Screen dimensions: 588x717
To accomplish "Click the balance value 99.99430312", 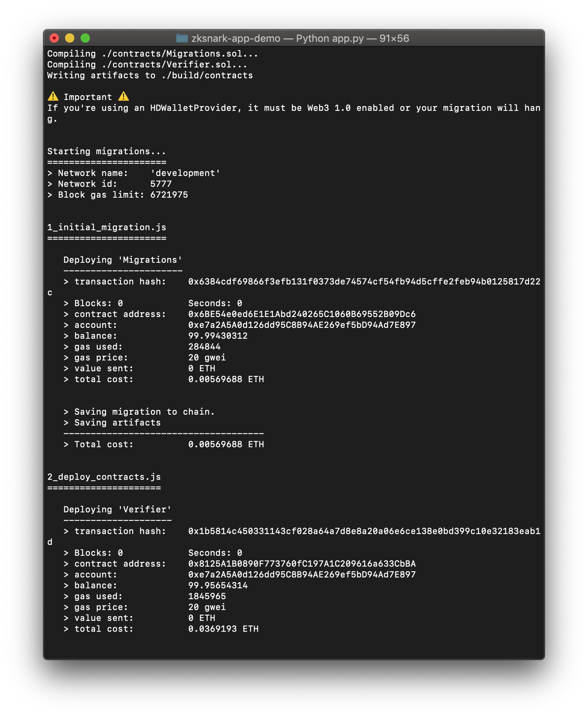I will coord(218,336).
